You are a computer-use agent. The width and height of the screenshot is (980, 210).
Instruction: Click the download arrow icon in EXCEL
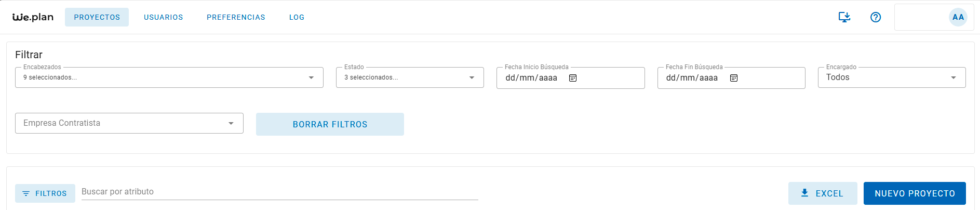click(804, 193)
